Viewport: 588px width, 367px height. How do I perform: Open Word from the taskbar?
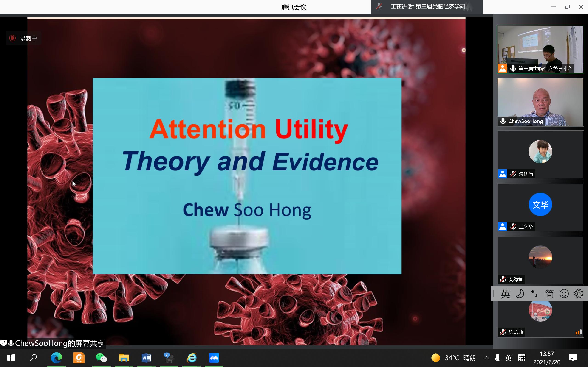pos(146,358)
